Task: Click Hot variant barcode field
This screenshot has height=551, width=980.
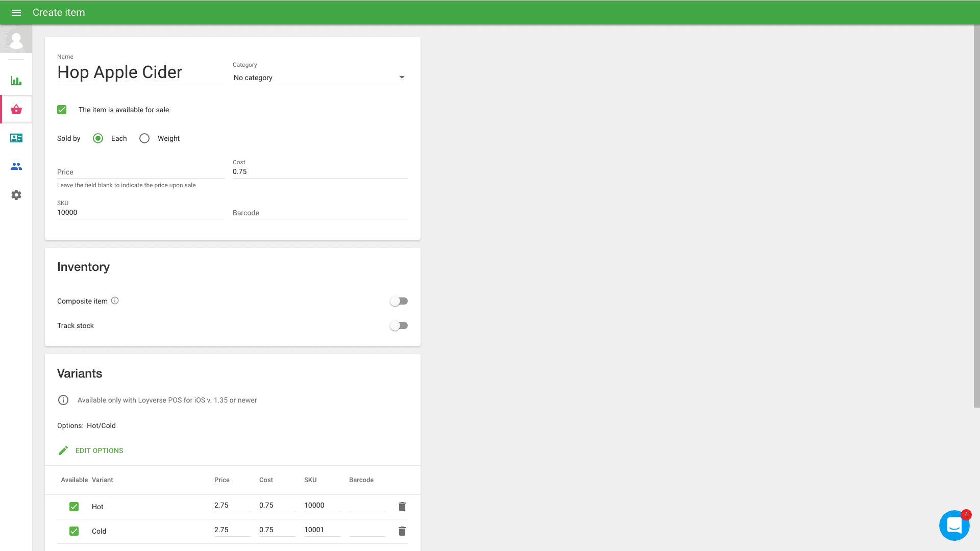Action: click(x=367, y=506)
